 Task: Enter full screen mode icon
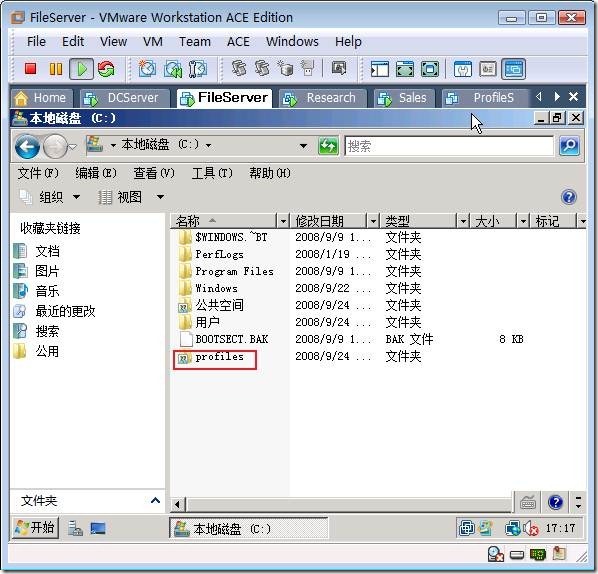point(430,69)
